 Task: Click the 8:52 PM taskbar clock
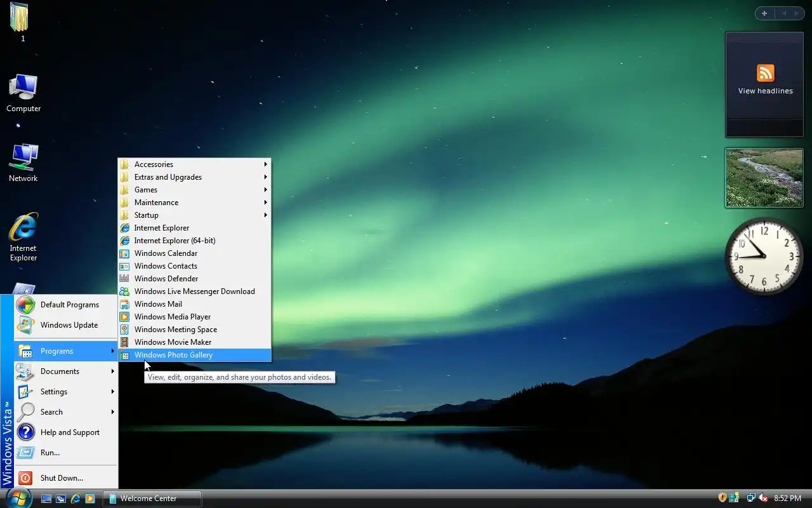[787, 498]
